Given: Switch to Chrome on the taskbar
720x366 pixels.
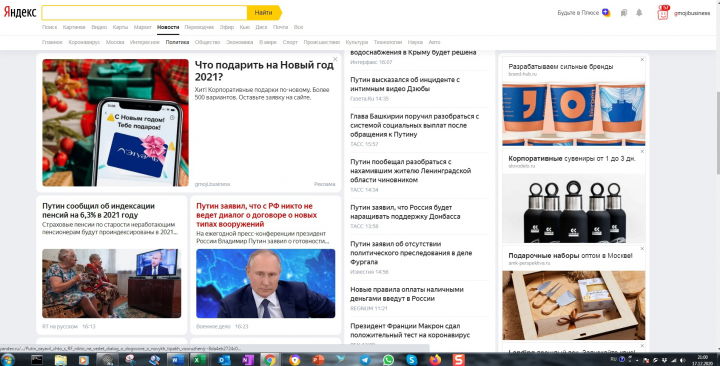Looking at the screenshot, I should tap(270, 360).
